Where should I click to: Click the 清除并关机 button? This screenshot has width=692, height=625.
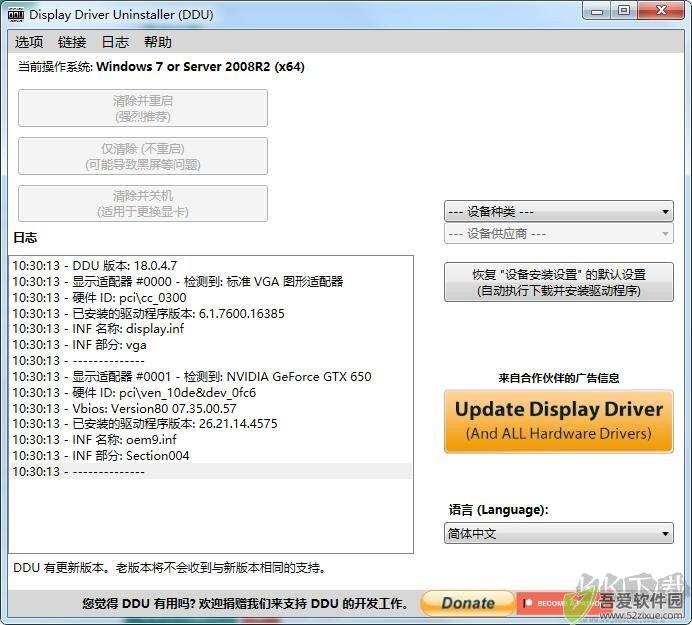coord(143,203)
